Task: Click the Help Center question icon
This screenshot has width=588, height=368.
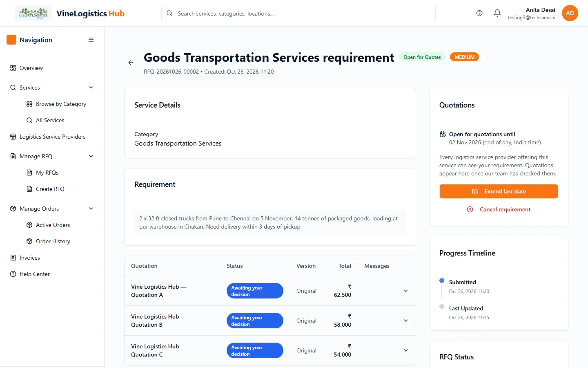Action: 13,274
